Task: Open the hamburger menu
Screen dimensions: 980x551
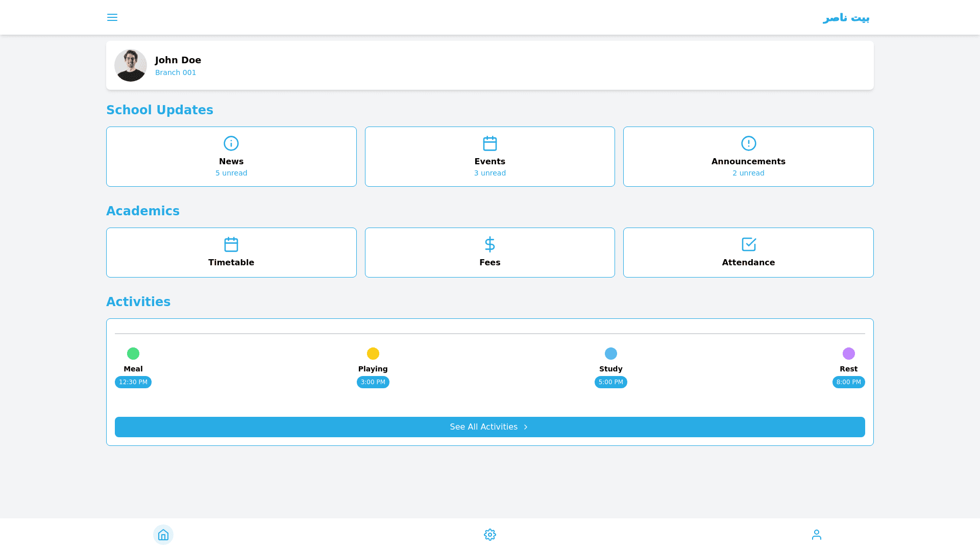Action: click(x=112, y=17)
